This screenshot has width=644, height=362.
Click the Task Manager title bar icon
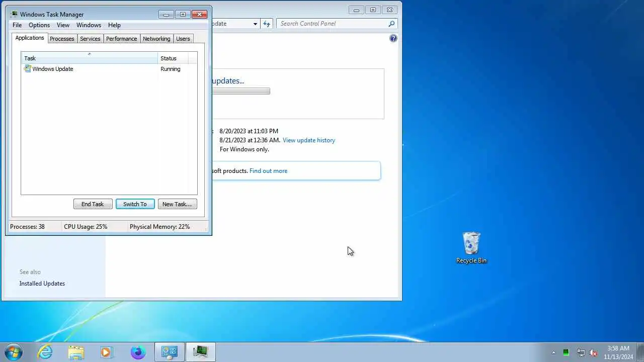coord(14,14)
